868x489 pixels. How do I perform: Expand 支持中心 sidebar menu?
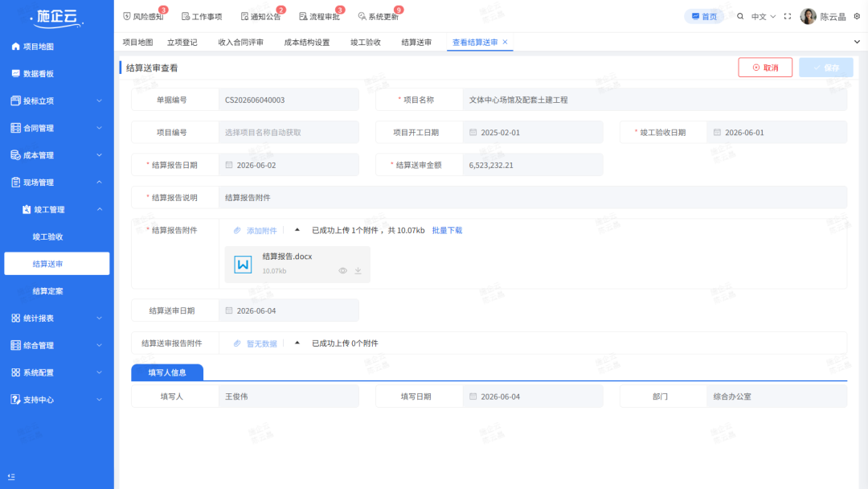[x=56, y=399]
